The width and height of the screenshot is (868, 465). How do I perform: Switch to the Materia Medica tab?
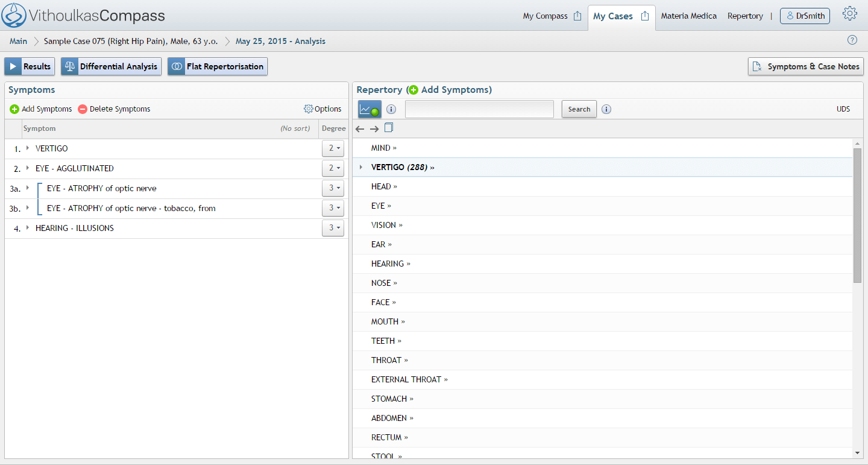point(688,16)
